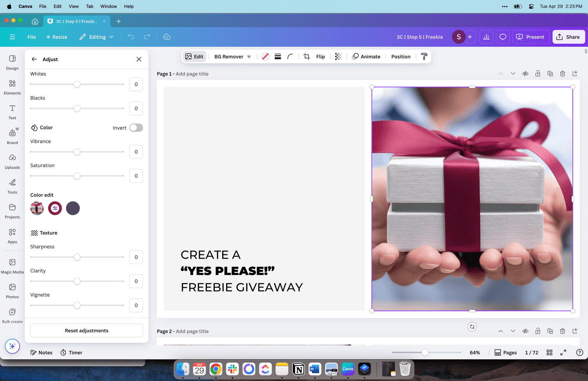The image size is (588, 381).
Task: Open the Editing mode dropdown
Action: [x=96, y=37]
